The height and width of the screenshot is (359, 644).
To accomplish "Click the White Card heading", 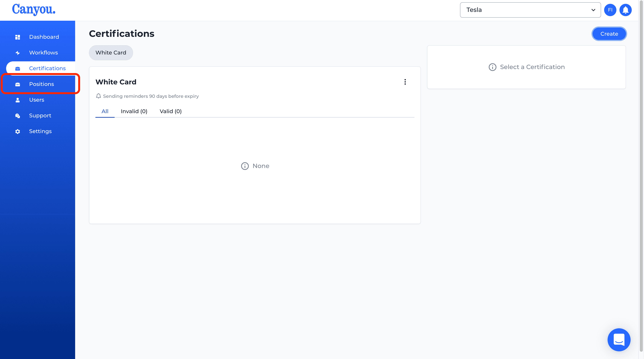I will (x=116, y=82).
